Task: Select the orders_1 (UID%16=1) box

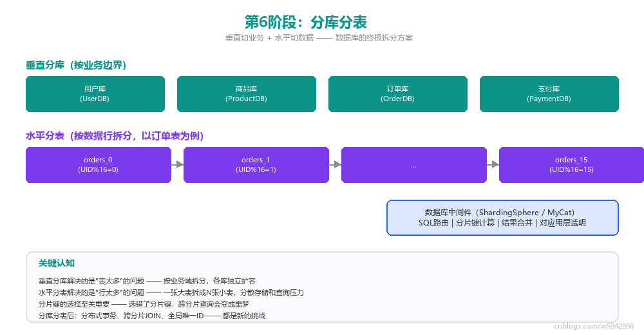Action: (256, 165)
